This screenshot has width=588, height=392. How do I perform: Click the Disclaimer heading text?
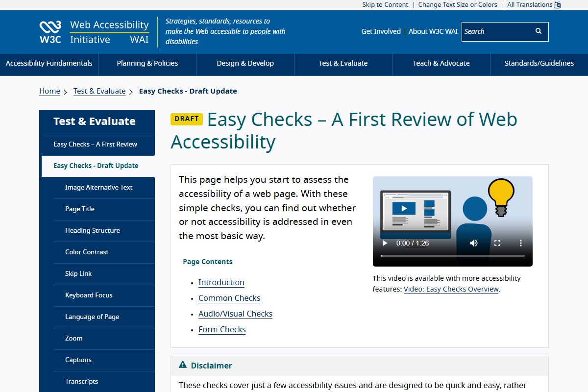point(212,366)
